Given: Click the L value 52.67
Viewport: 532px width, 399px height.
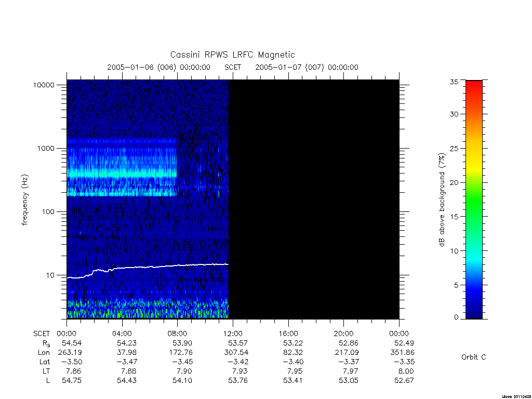Looking at the screenshot, I should [404, 381].
